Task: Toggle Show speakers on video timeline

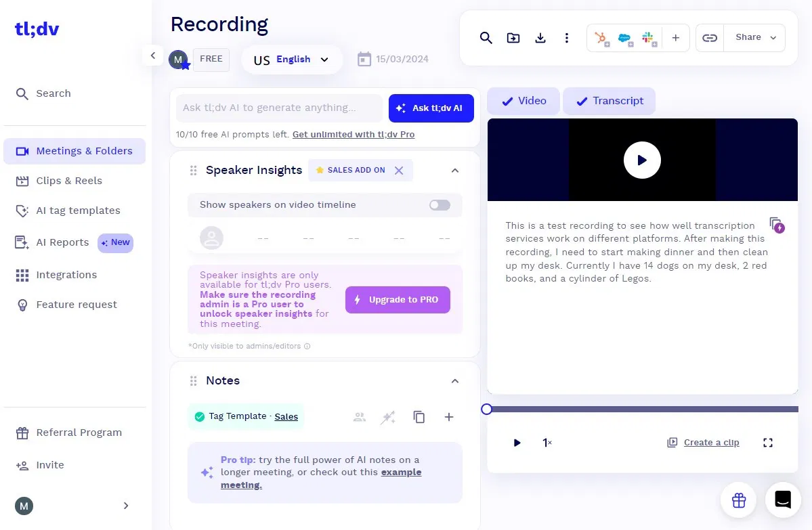Action: 440,205
